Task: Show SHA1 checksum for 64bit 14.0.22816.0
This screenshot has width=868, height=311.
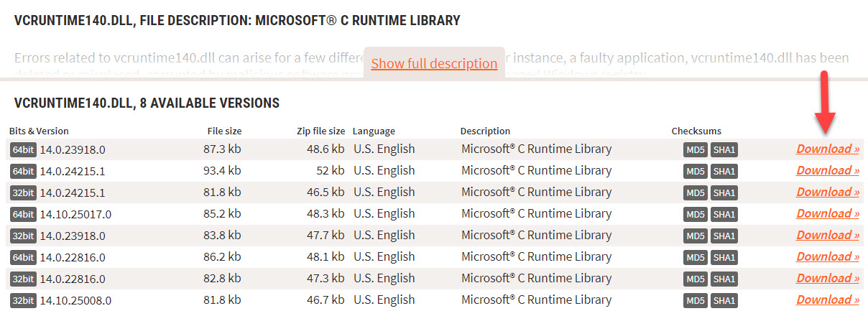Action: point(724,258)
